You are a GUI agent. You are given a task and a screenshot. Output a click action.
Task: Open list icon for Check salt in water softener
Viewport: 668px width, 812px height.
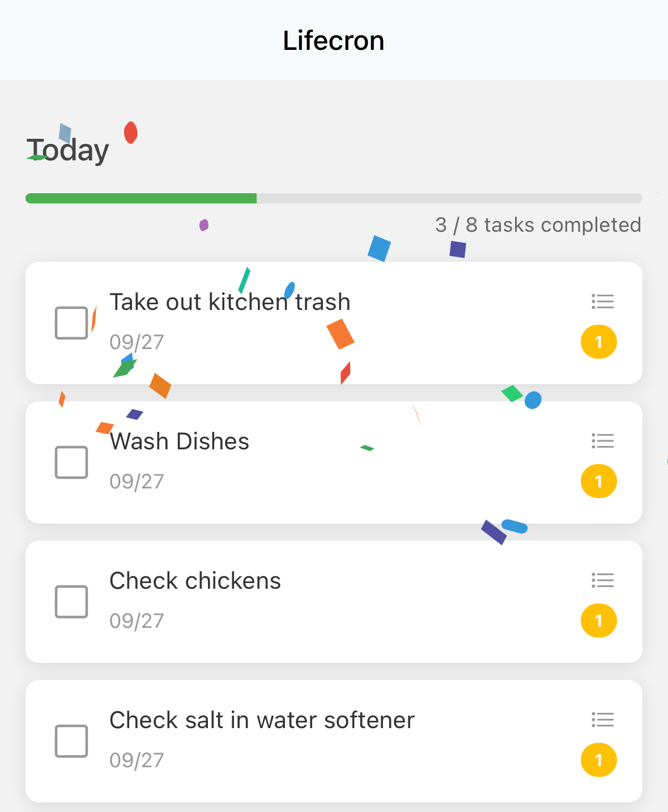pyautogui.click(x=602, y=720)
